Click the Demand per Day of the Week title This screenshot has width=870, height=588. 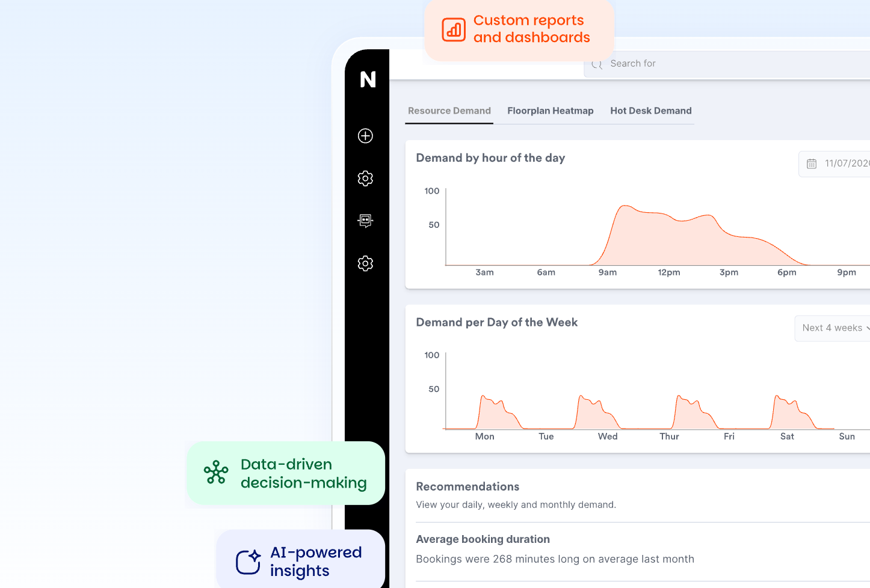point(496,322)
